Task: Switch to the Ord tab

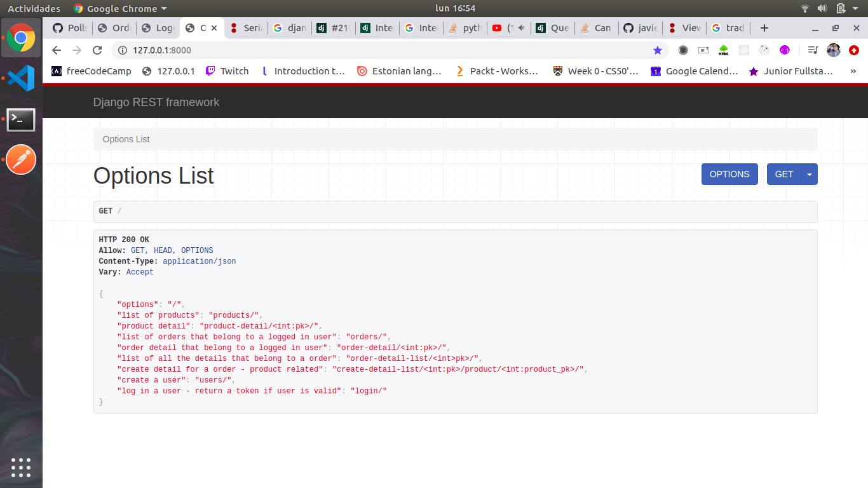Action: 114,28
